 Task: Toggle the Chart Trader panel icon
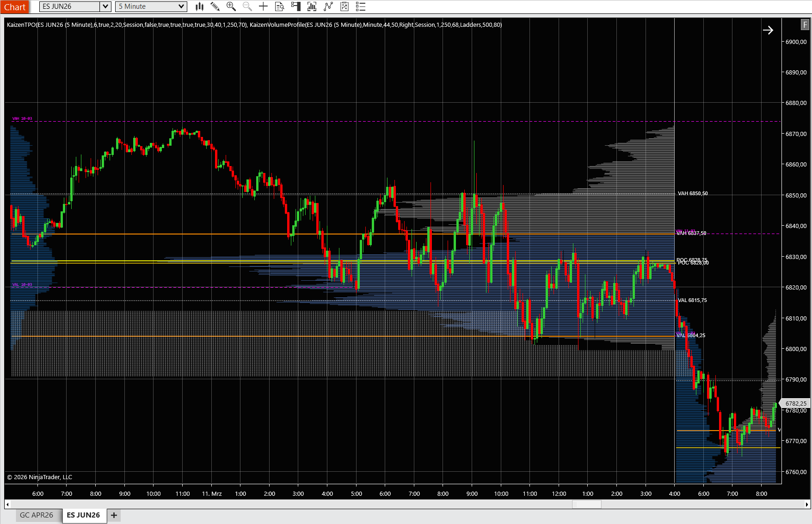pos(295,6)
